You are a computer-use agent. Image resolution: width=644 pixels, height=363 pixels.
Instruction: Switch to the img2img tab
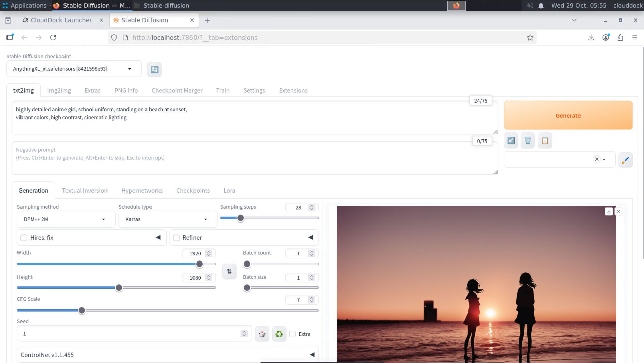coord(59,90)
